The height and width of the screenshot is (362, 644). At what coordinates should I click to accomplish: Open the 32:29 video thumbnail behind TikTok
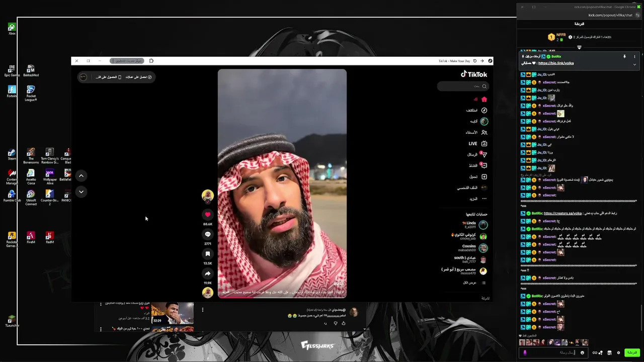coord(173,313)
